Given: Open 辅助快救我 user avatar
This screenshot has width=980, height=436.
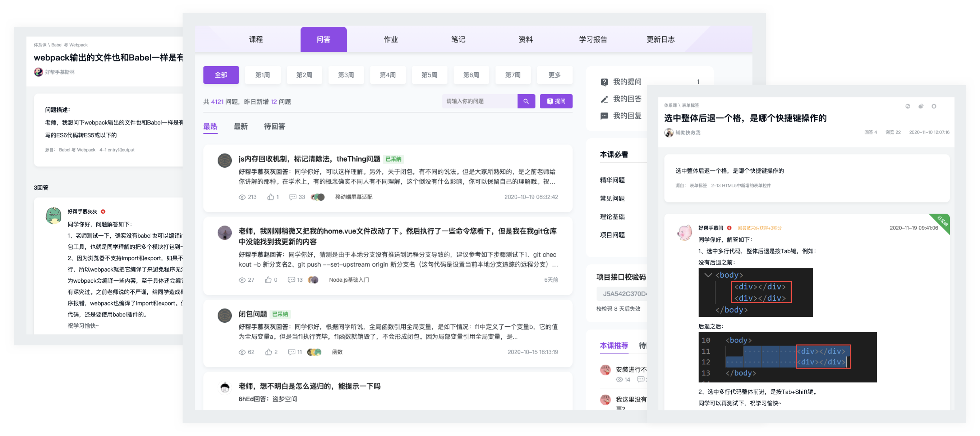Looking at the screenshot, I should point(668,132).
